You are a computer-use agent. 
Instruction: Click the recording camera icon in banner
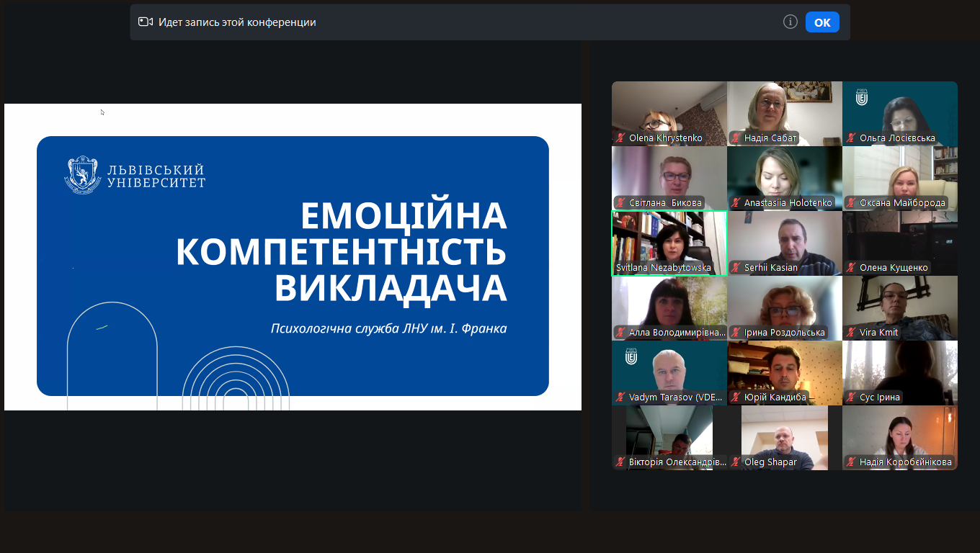coord(146,22)
